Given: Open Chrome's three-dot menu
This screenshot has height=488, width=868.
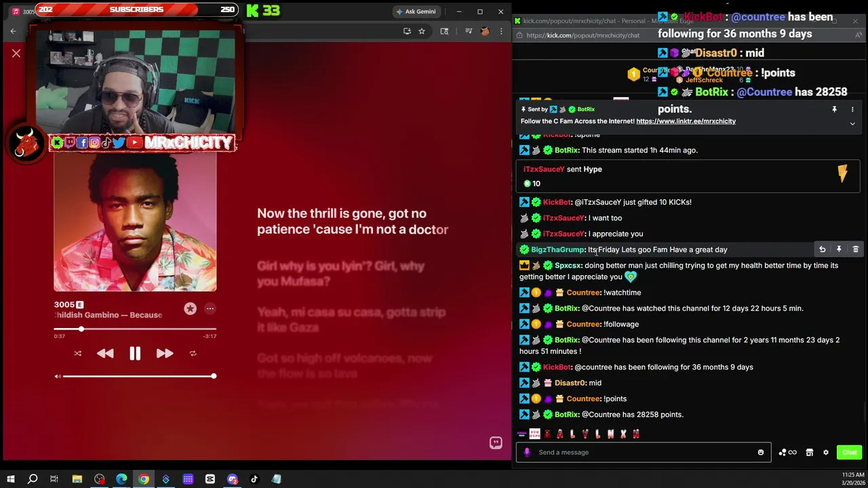Looking at the screenshot, I should [501, 31].
